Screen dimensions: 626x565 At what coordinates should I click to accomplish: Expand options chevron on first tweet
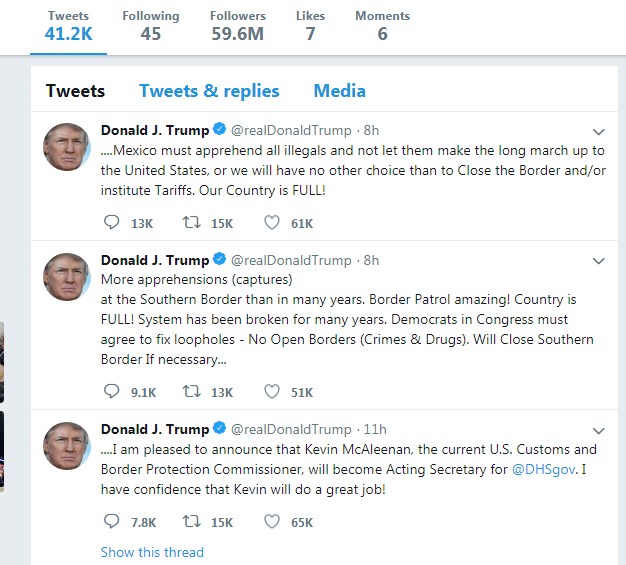pyautogui.click(x=599, y=131)
